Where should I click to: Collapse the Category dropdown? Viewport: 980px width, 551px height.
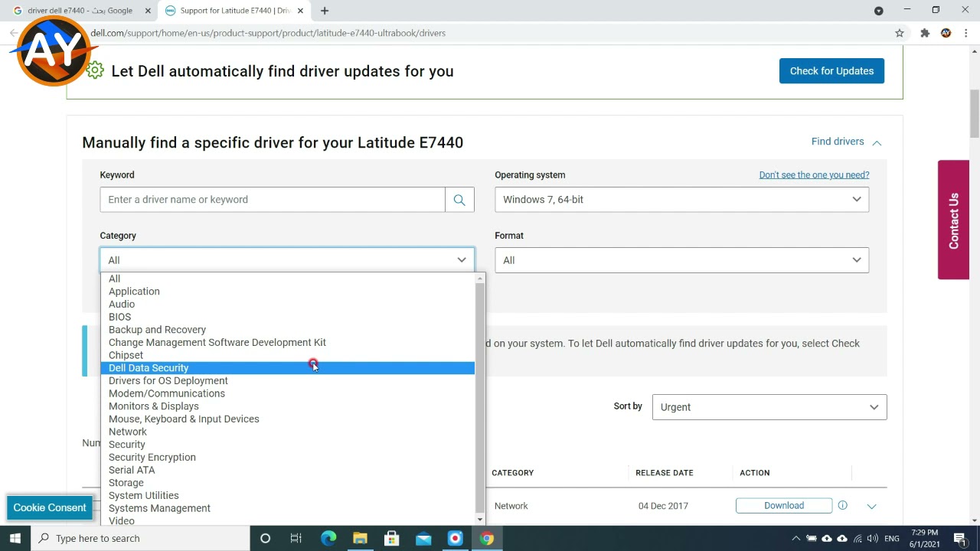[x=287, y=260]
